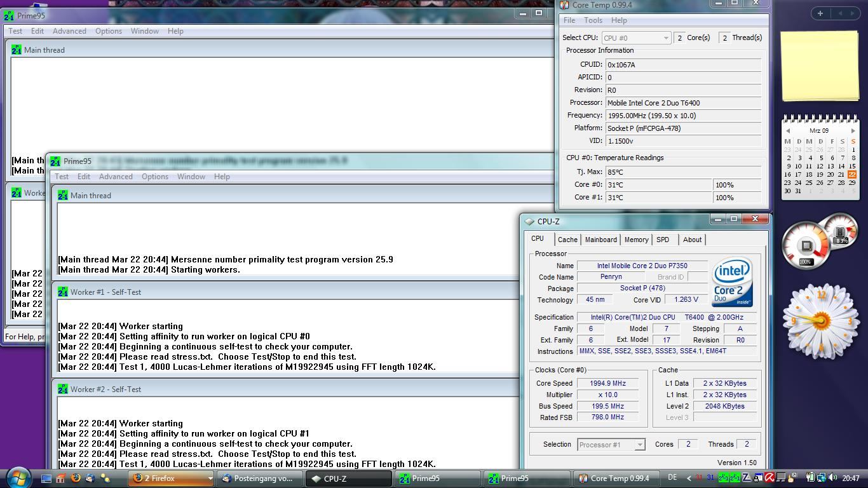Click the Worker #2 - Self-Test window icon
The width and height of the screenshot is (868, 488).
62,389
